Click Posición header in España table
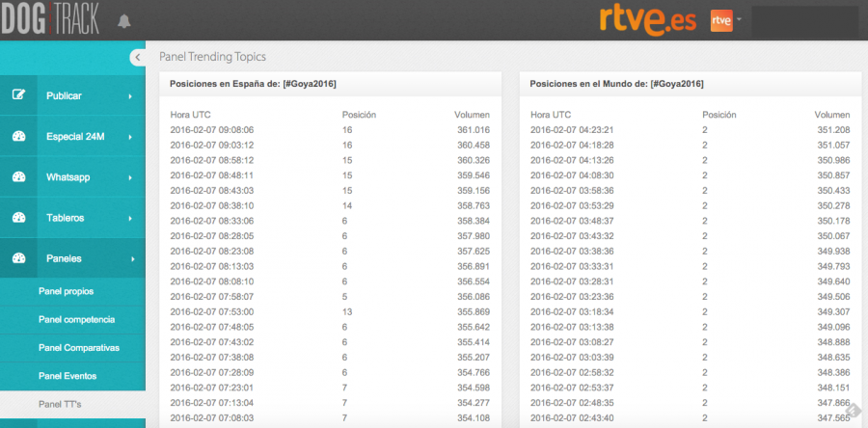 coord(360,115)
